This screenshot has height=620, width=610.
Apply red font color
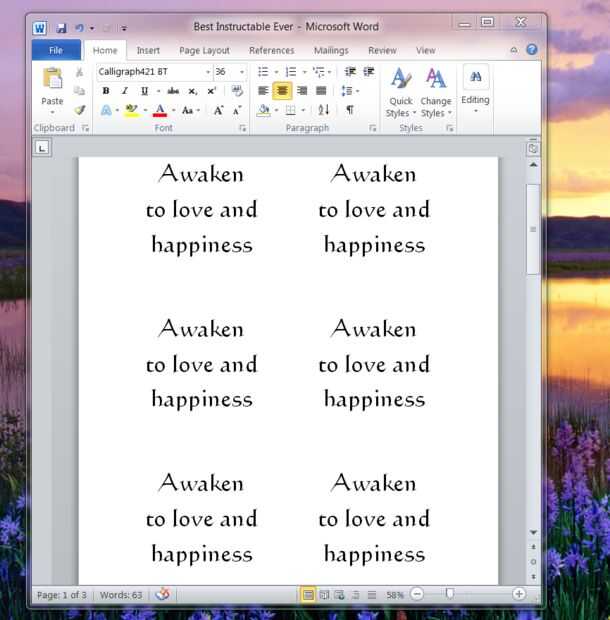pos(160,110)
